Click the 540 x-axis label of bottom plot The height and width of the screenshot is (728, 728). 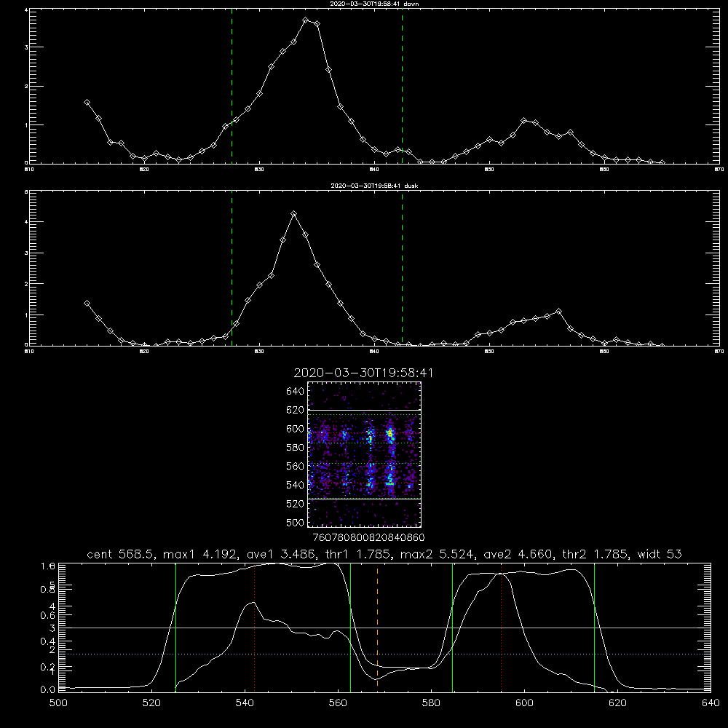(245, 703)
